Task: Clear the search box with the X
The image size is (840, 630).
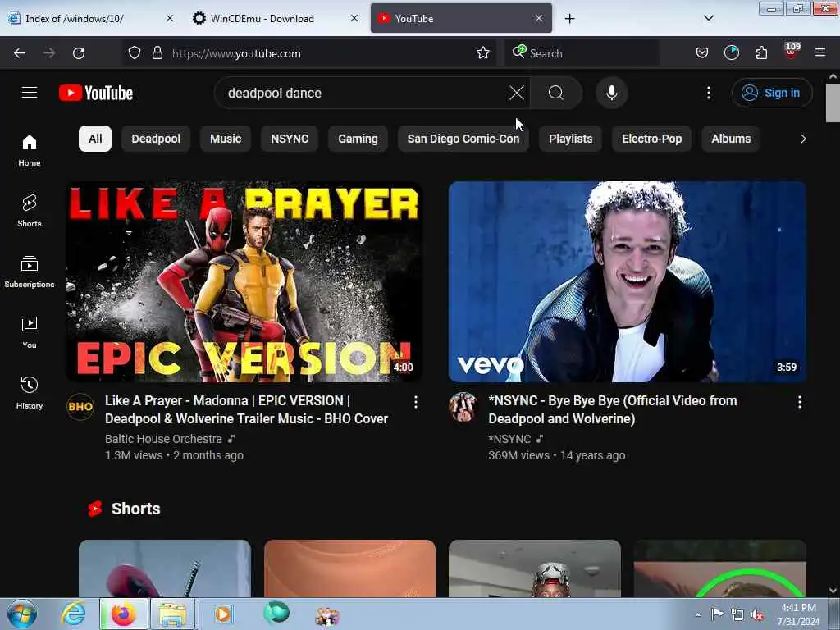Action: point(517,93)
